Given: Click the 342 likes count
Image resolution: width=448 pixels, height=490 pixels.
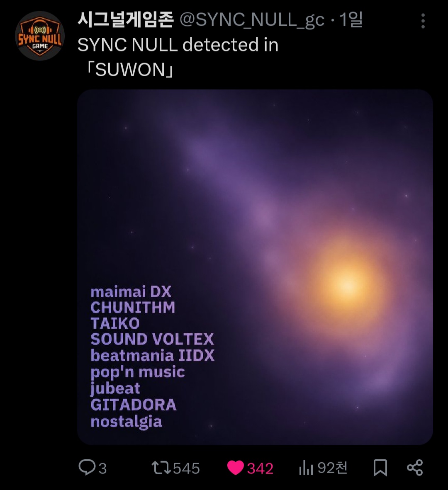Looking at the screenshot, I should [x=260, y=468].
